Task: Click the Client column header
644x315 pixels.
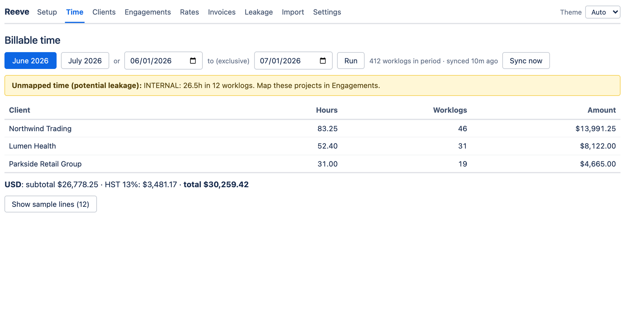Action: (x=20, y=110)
